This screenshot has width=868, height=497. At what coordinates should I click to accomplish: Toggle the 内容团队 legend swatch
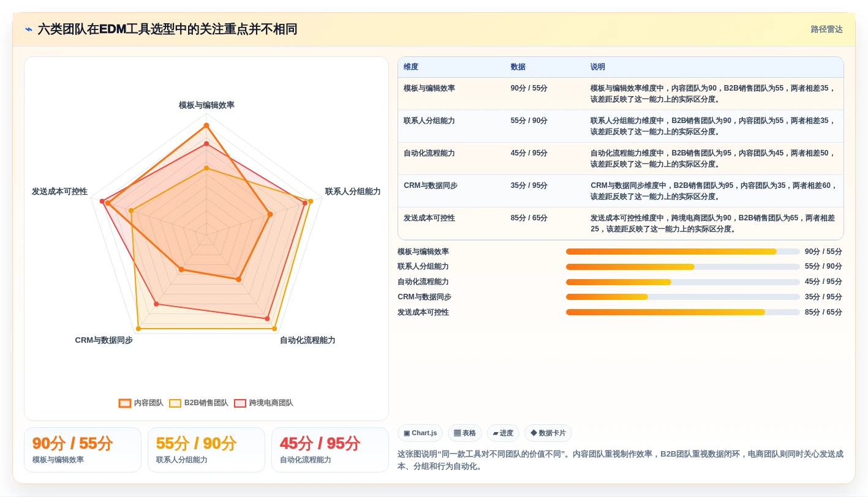[x=125, y=403]
